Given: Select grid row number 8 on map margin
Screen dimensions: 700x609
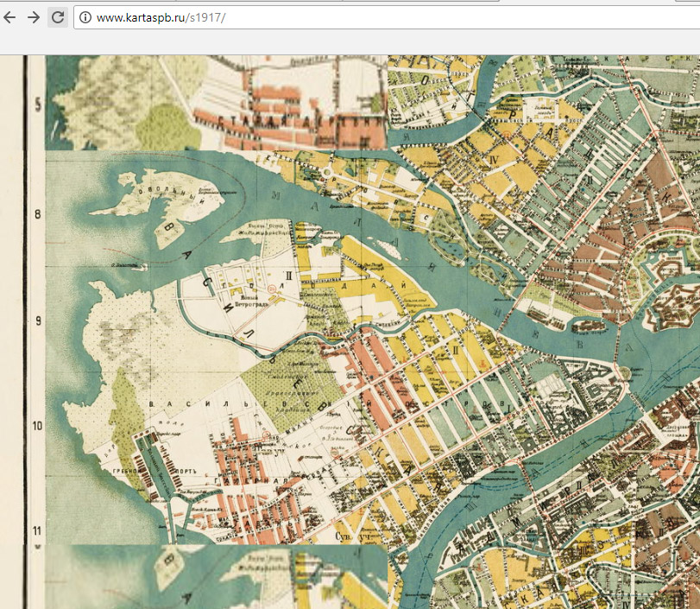Looking at the screenshot, I should click(37, 214).
